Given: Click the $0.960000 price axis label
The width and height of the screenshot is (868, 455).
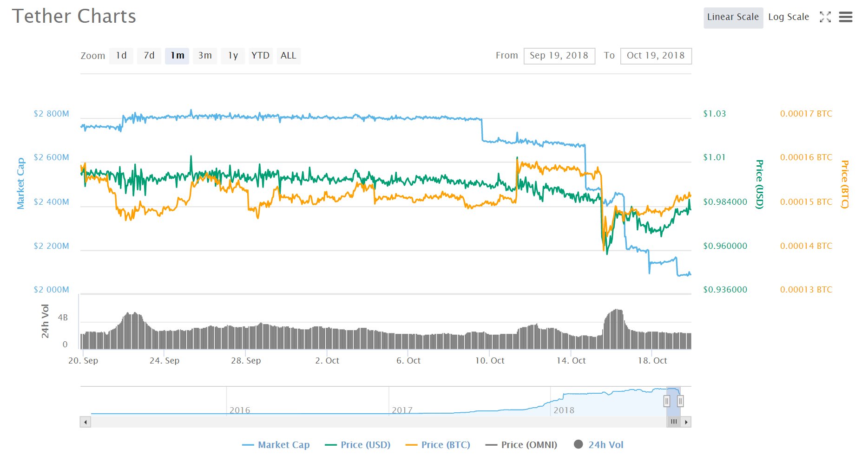Looking at the screenshot, I should (x=725, y=246).
